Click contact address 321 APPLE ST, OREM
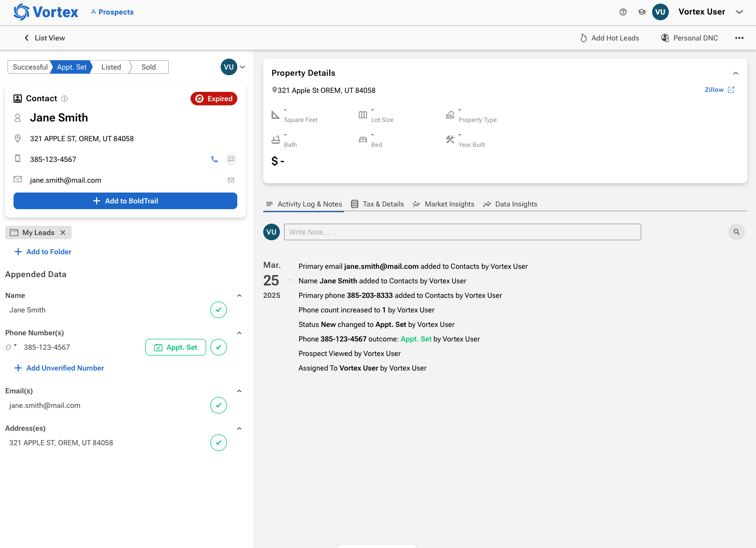Image resolution: width=756 pixels, height=548 pixels. click(82, 139)
